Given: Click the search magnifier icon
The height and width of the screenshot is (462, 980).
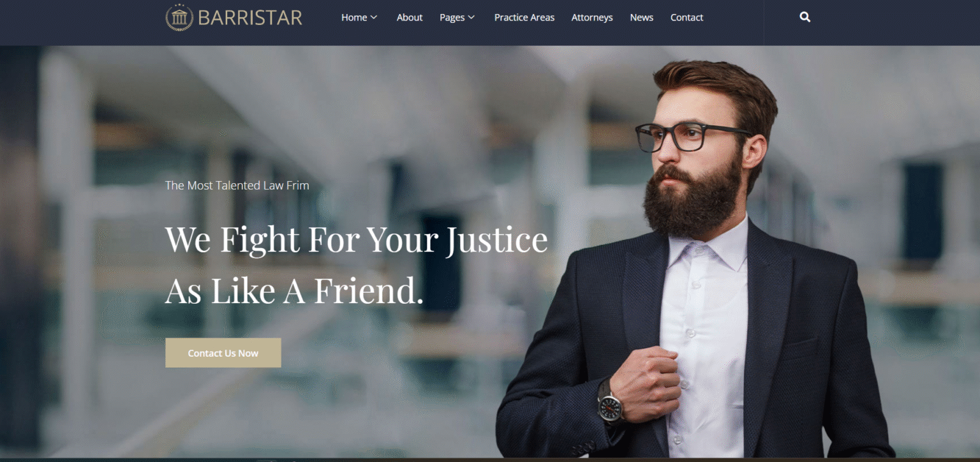Looking at the screenshot, I should [x=805, y=17].
